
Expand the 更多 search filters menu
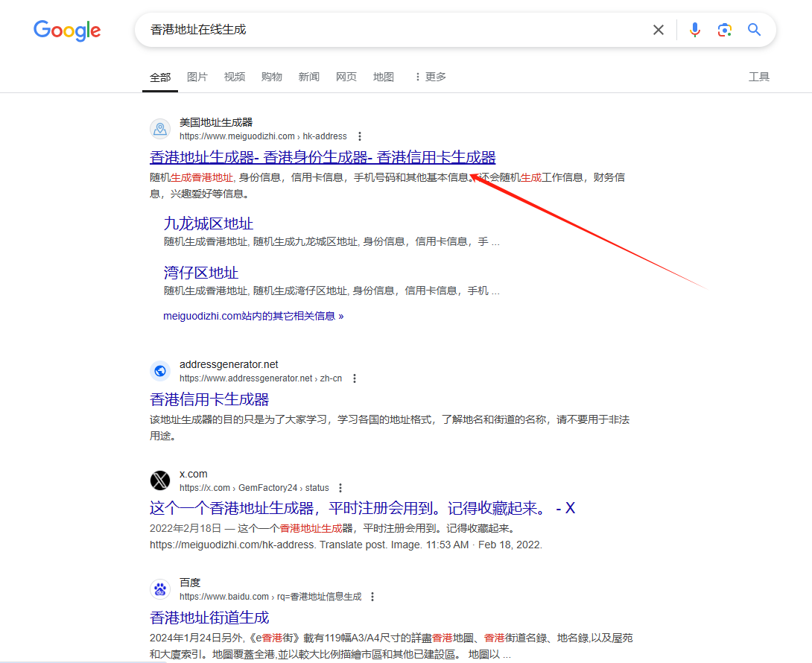pos(431,77)
